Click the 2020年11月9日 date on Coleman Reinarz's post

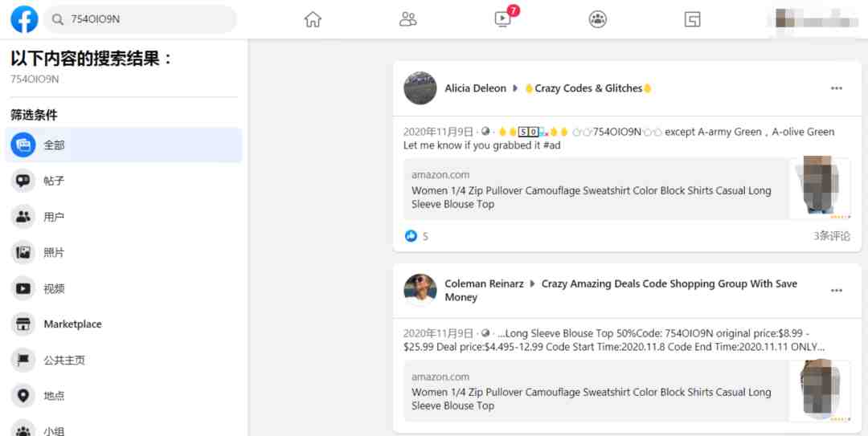pos(438,334)
